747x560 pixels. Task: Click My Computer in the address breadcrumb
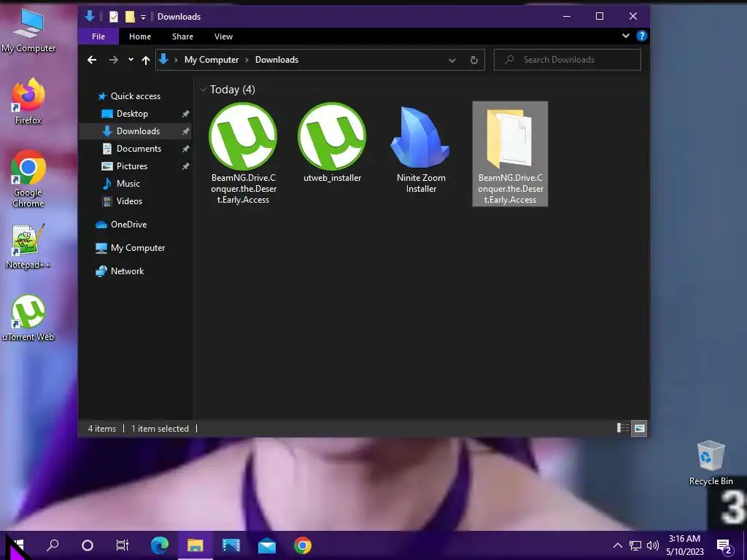pyautogui.click(x=212, y=60)
